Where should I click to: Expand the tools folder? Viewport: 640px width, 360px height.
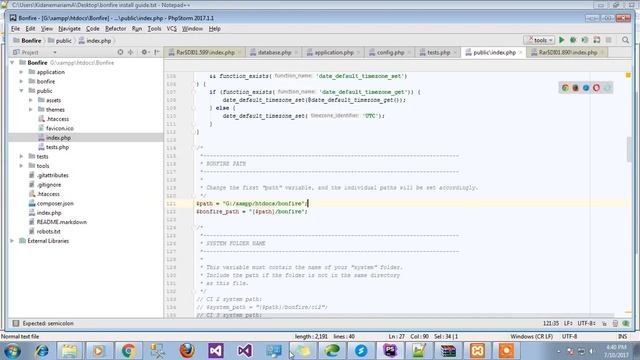[x=22, y=166]
